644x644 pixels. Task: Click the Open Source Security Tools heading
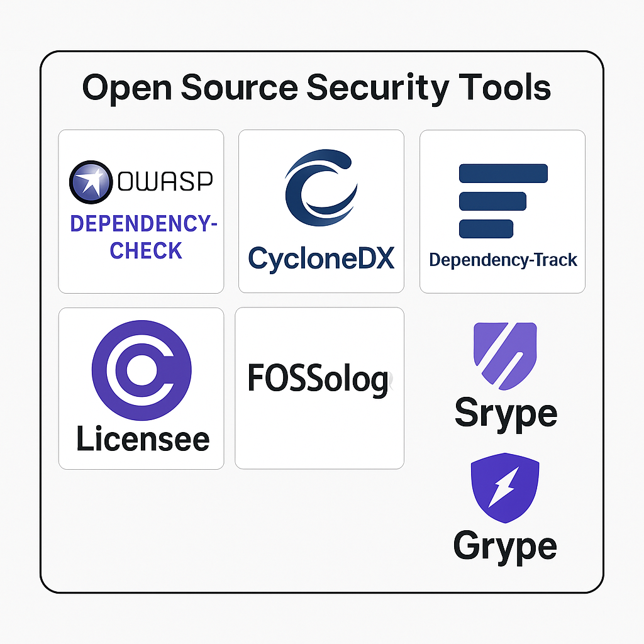tap(317, 87)
